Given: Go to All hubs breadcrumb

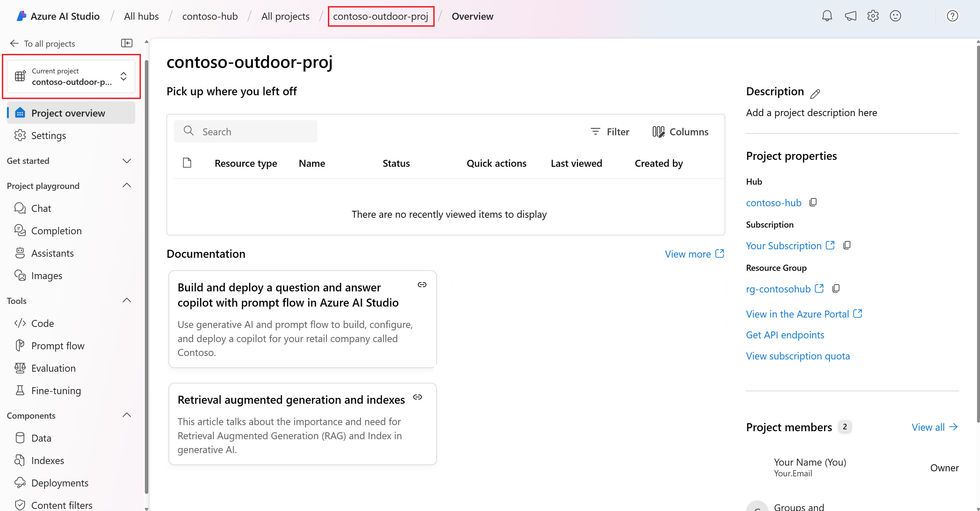Looking at the screenshot, I should (141, 16).
